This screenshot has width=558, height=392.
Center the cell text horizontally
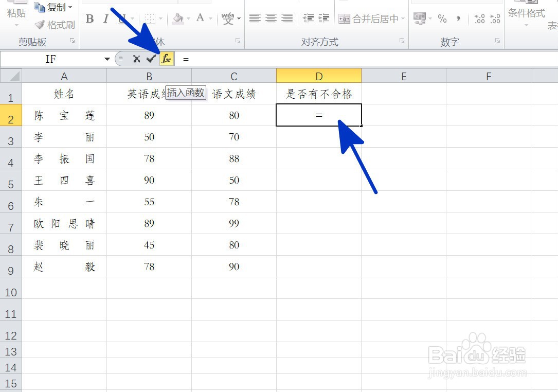pyautogui.click(x=271, y=18)
